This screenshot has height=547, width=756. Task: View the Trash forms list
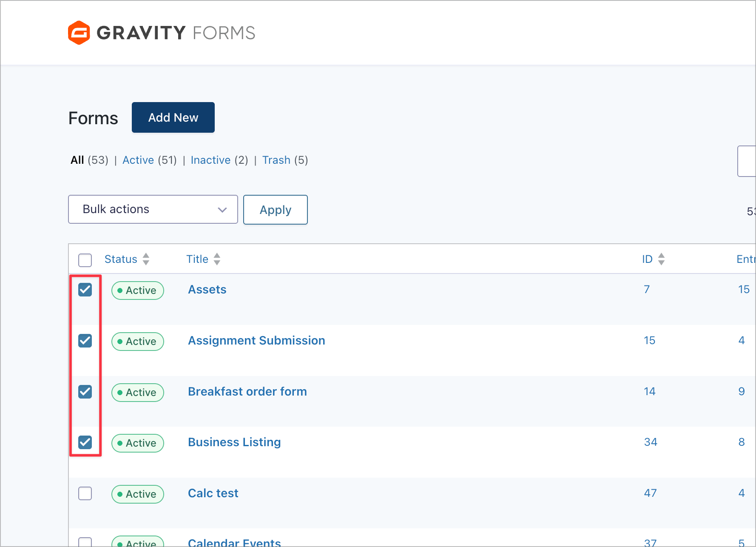point(276,160)
